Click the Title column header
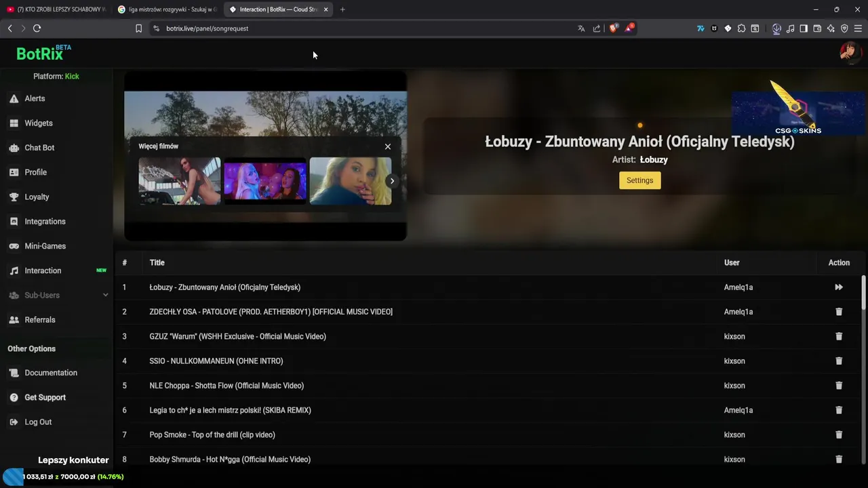 tap(157, 263)
